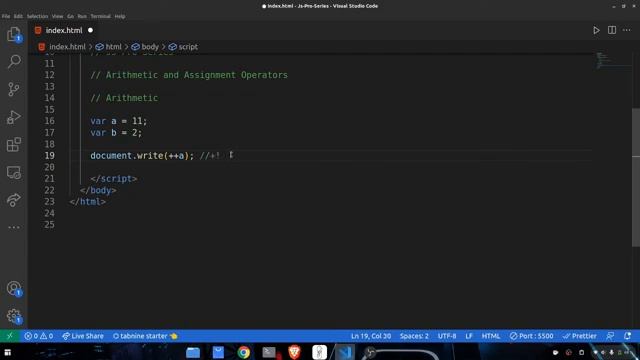Open the Run and Debug view
The height and width of the screenshot is (360, 640).
[x=13, y=117]
